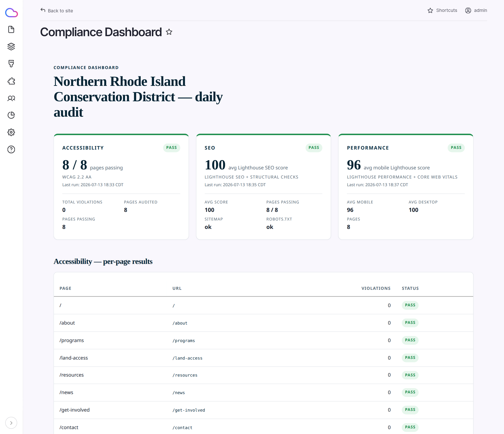Click the /news page cell

pyautogui.click(x=66, y=392)
